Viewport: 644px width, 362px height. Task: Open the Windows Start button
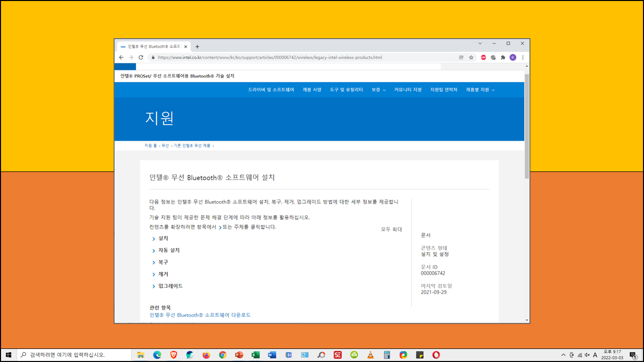pyautogui.click(x=8, y=355)
